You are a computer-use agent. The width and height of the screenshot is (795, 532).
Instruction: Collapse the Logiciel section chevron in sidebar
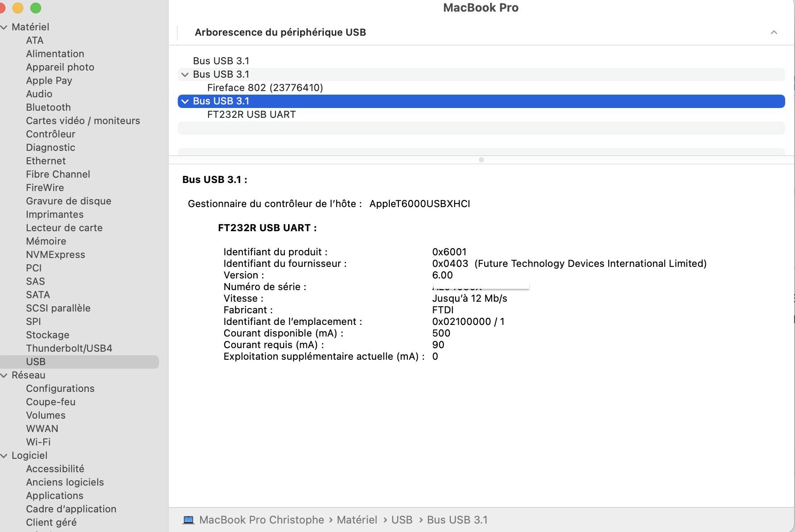(4, 456)
